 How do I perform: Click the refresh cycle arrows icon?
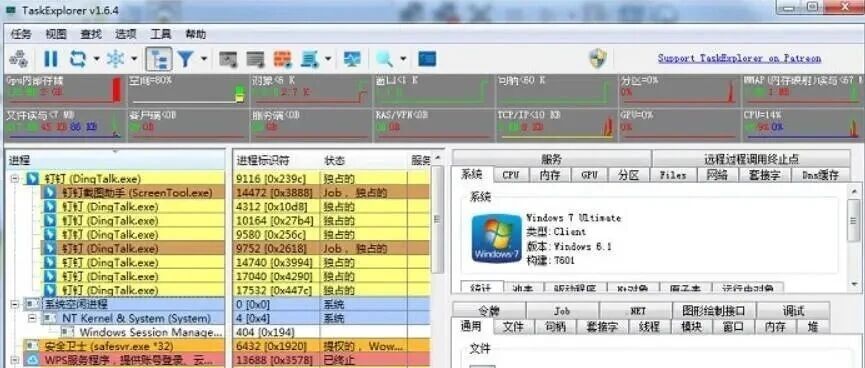click(x=77, y=58)
